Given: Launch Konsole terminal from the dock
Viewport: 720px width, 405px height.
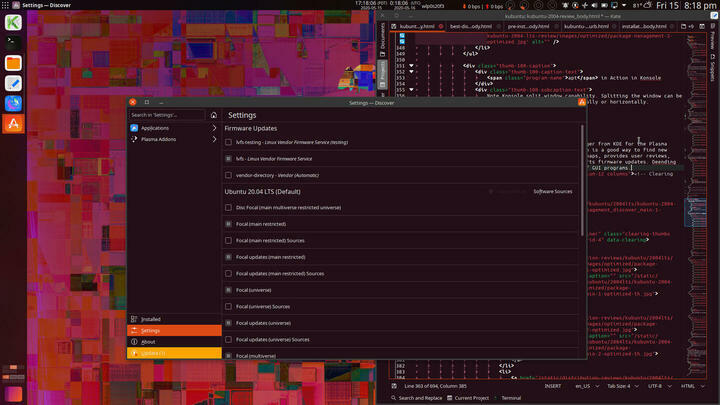Looking at the screenshot, I should click(13, 43).
